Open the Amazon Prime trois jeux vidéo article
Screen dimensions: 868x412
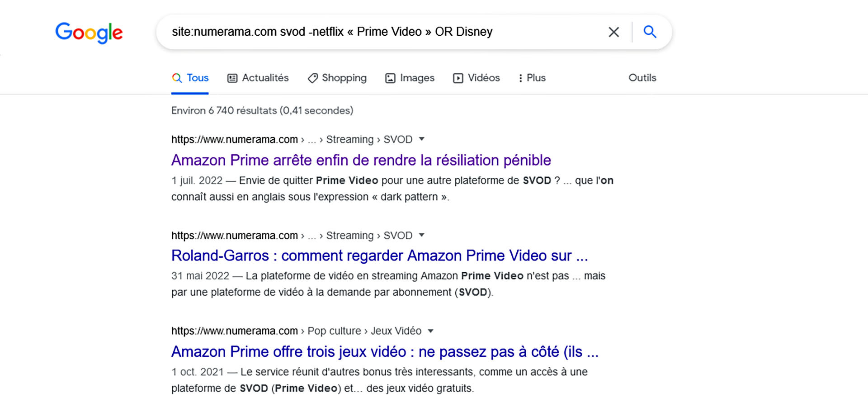point(385,351)
